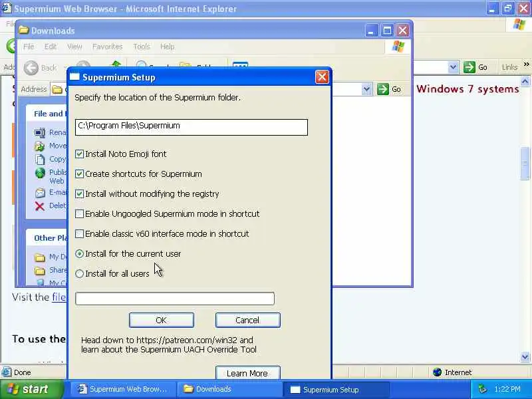Click the Windows flag logo in Downloads

(398, 47)
